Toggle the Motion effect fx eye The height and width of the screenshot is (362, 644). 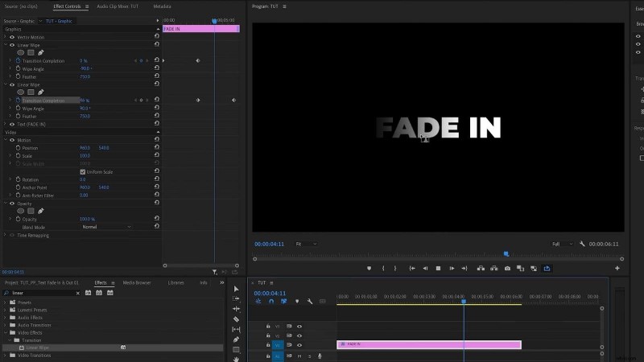click(x=12, y=140)
